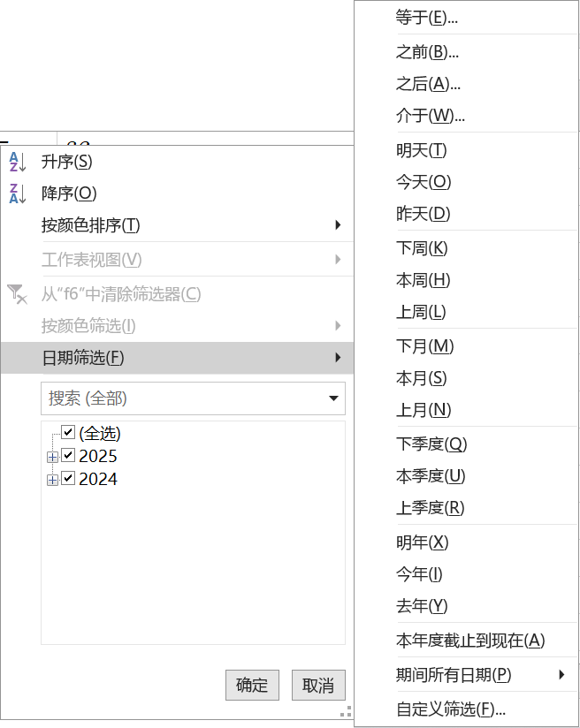Select the 本周 filter option
580x728 pixels.
424,280
